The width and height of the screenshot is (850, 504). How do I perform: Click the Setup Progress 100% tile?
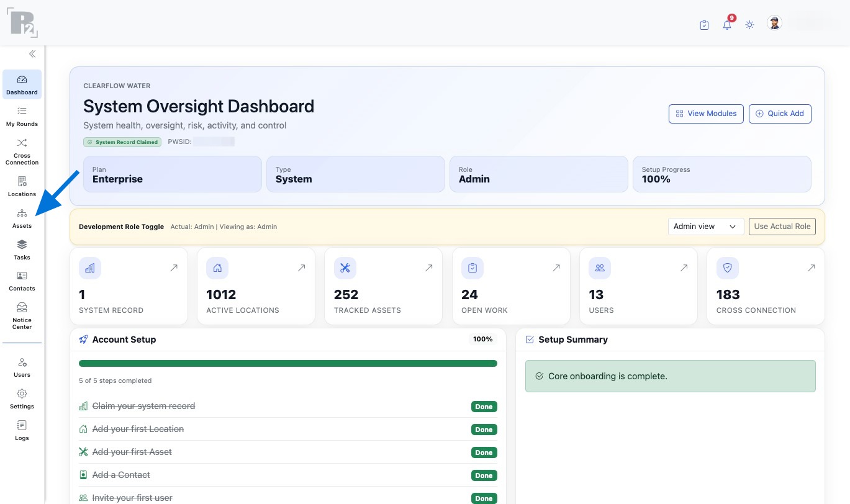click(x=722, y=174)
